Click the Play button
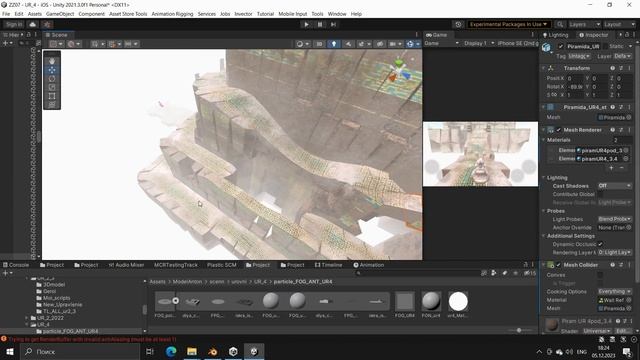Screen dimensions: 640x360 [307, 24]
